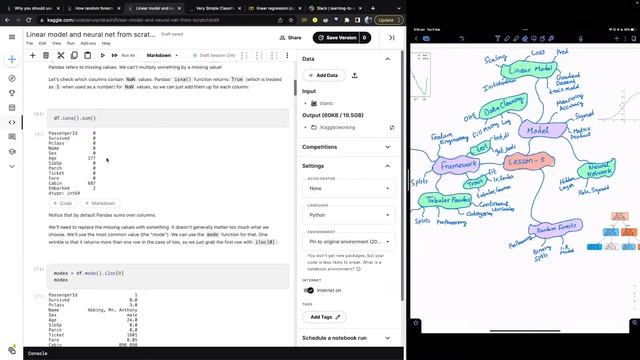Delete the cell using the trash icon

[46, 55]
